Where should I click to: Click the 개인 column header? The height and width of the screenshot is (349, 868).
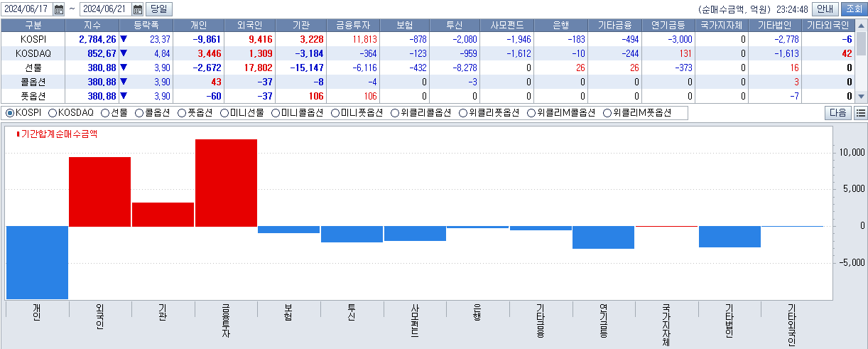pos(200,25)
